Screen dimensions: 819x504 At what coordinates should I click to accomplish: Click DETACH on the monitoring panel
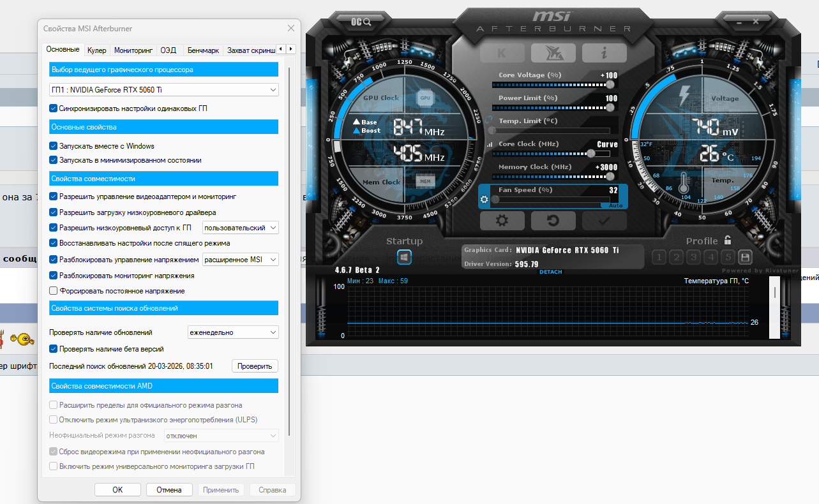click(x=551, y=272)
